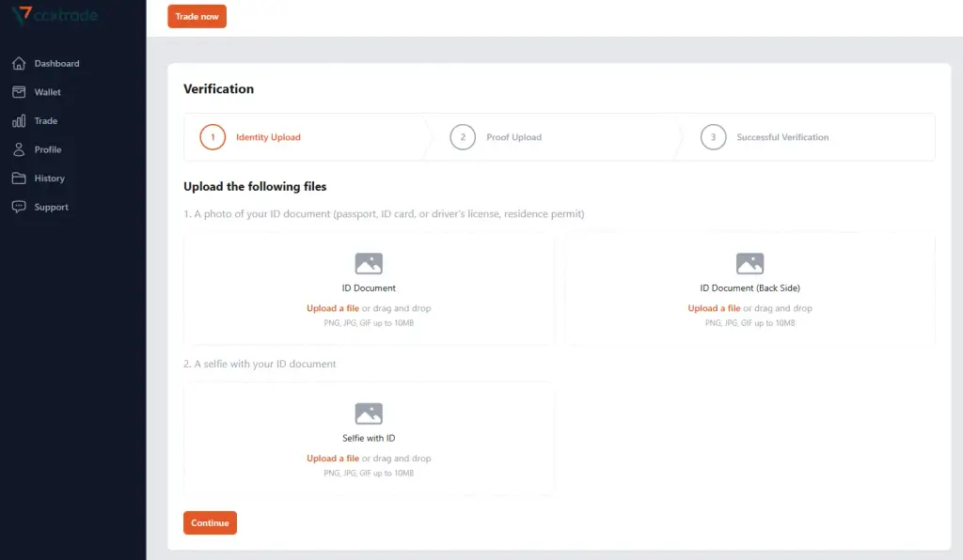Click the Continue button

(x=210, y=522)
